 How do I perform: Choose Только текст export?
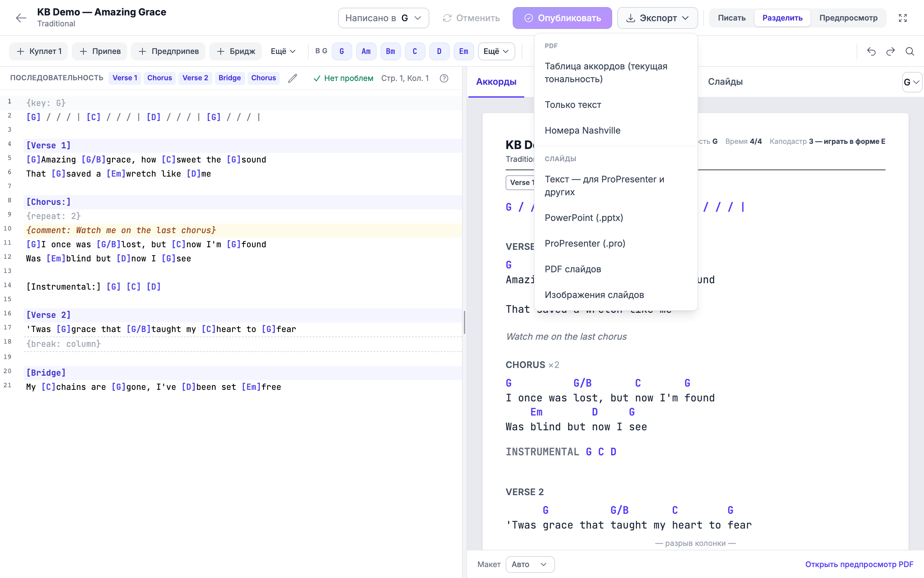pyautogui.click(x=616, y=105)
